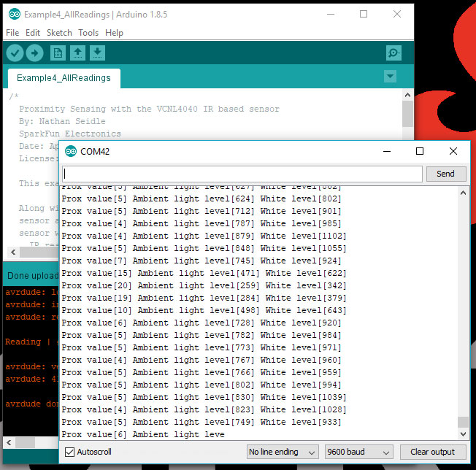The width and height of the screenshot is (476, 470).
Task: Click the comment line By: Nathan Seidle
Action: coord(62,121)
